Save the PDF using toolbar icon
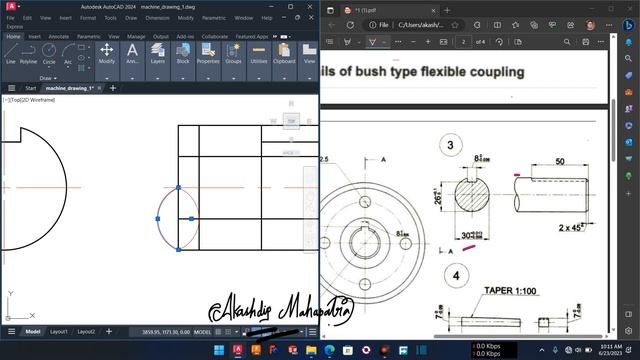 586,42
